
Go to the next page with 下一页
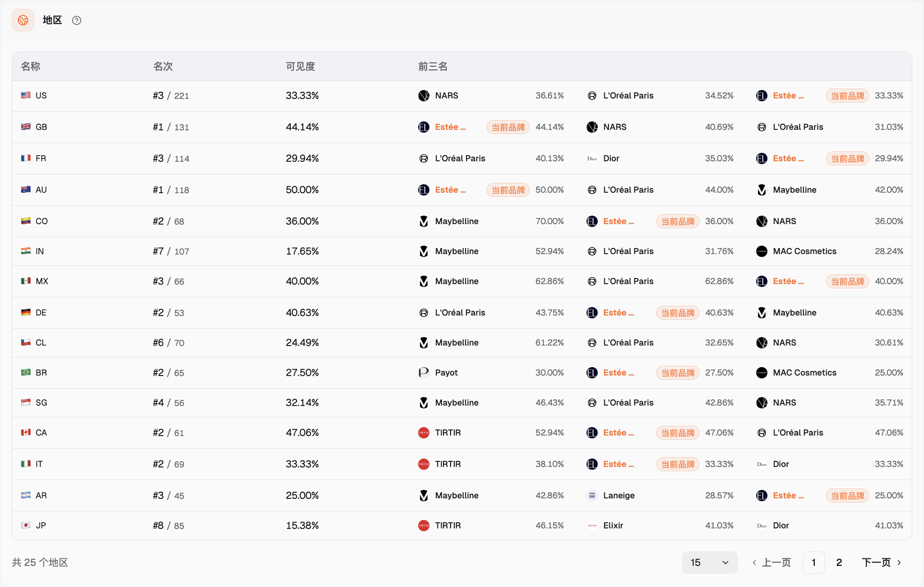point(881,563)
